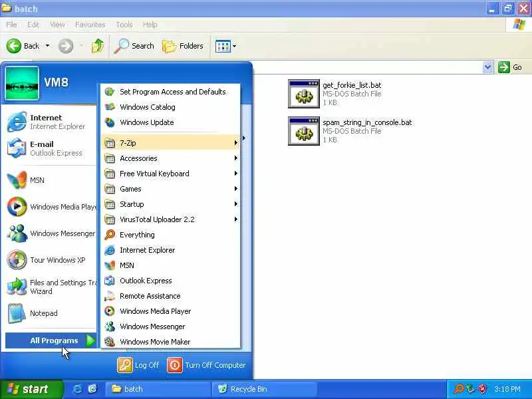Switch to Recycle Bin taskbar button

[x=265, y=389]
